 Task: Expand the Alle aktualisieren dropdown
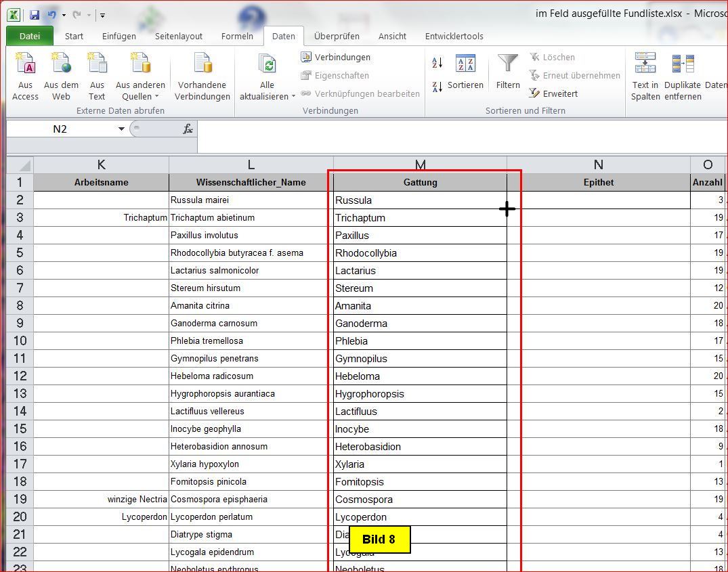point(267,96)
